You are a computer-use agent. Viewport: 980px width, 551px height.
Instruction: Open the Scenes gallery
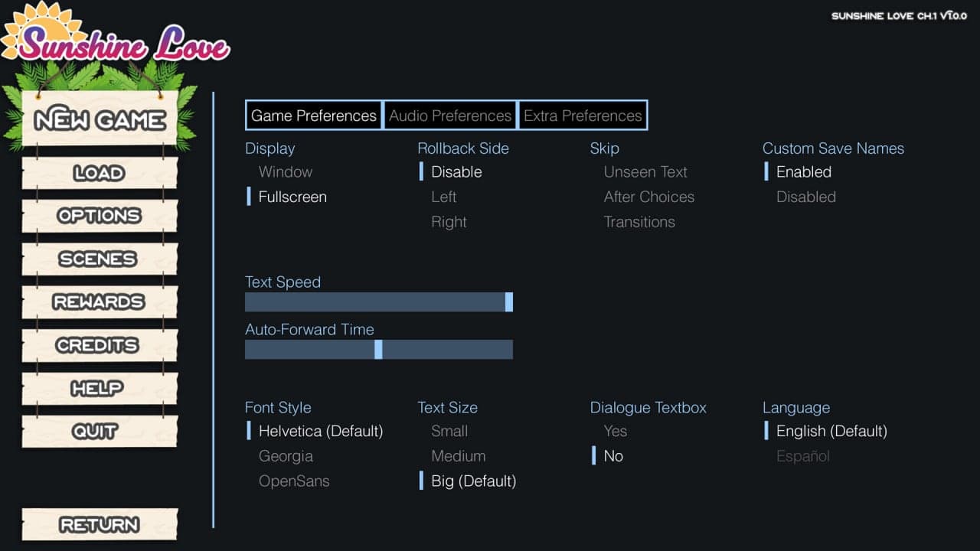point(100,259)
